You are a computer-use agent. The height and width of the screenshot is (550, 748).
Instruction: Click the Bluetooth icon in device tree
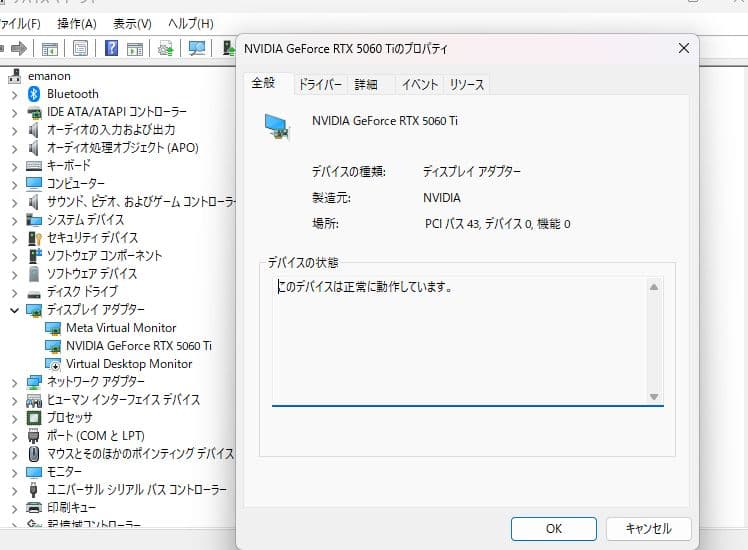coord(34,93)
